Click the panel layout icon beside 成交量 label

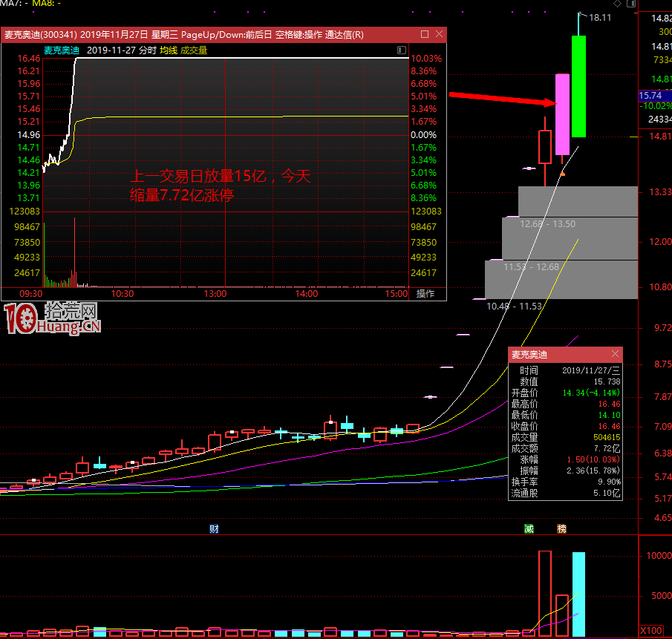click(402, 50)
